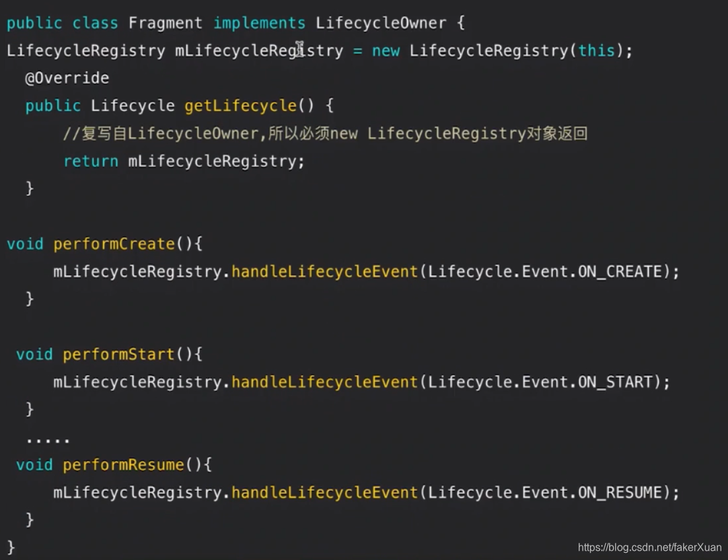Click the class name "Fragment"
Screen dimensions: 728x560
(165, 23)
